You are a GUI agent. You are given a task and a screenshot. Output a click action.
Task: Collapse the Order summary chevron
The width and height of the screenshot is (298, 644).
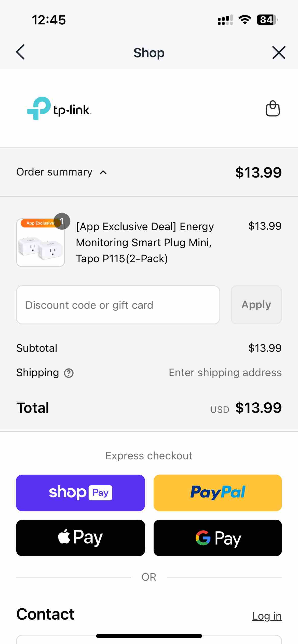103,172
